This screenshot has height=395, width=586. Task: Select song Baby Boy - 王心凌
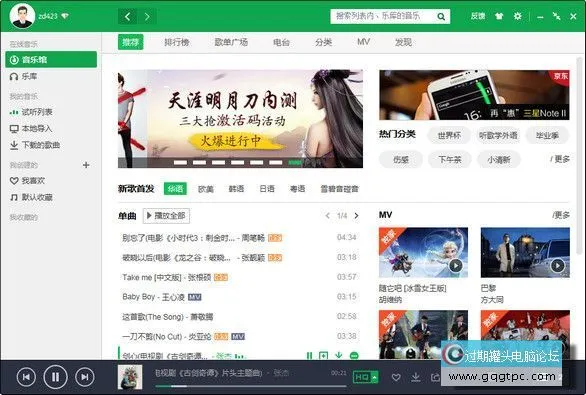[x=238, y=297]
